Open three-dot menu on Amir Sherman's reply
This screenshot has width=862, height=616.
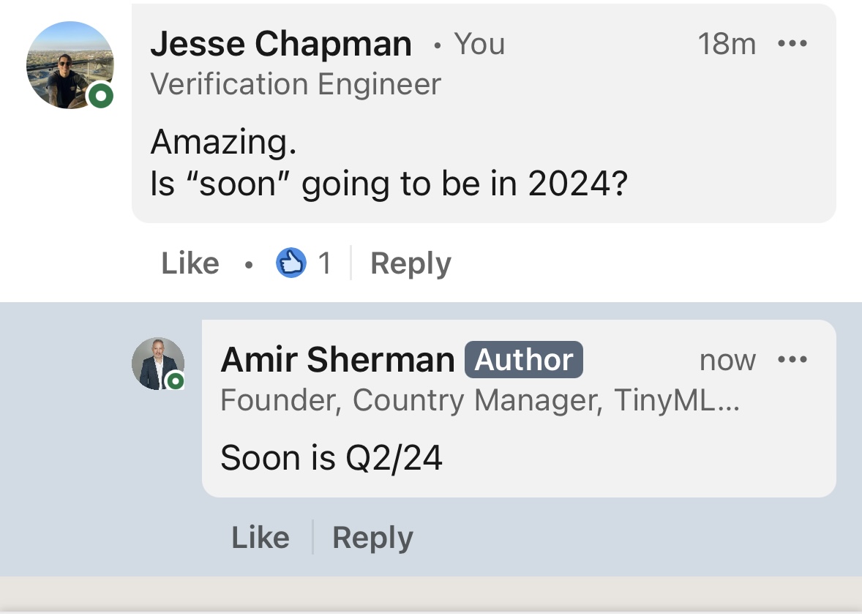coord(792,360)
